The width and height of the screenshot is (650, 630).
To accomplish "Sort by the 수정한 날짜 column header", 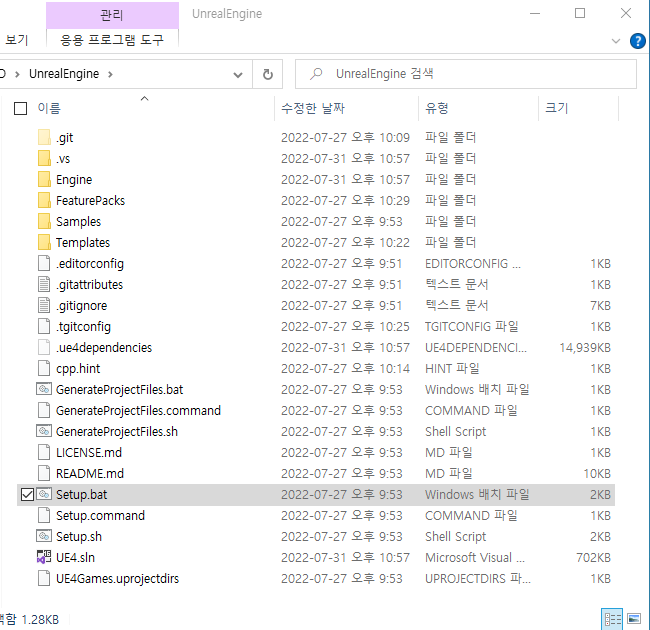I will (313, 108).
